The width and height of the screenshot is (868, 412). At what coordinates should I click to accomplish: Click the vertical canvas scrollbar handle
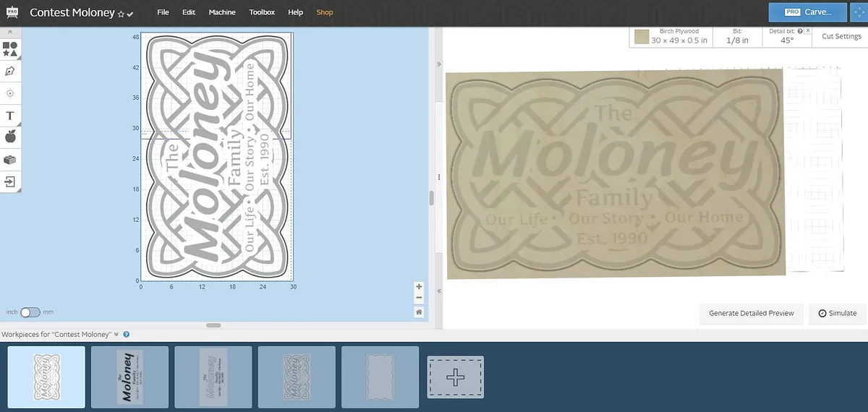click(430, 198)
